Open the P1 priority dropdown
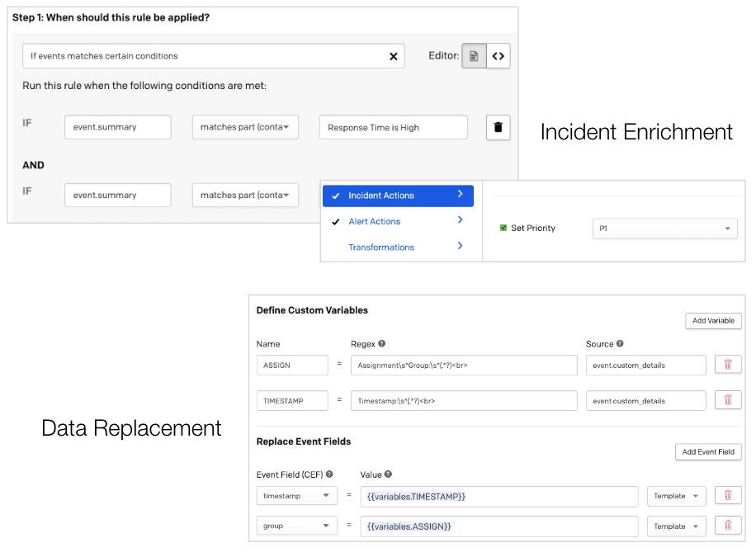 pos(664,229)
